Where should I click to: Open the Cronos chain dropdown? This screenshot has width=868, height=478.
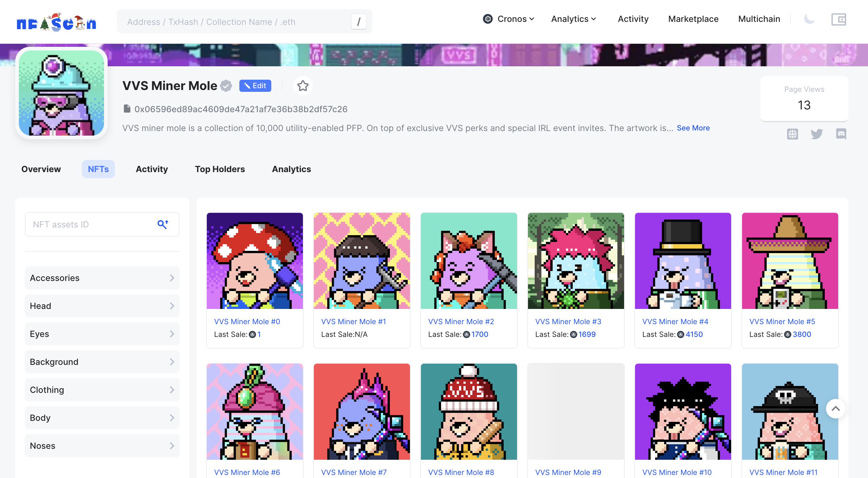509,19
